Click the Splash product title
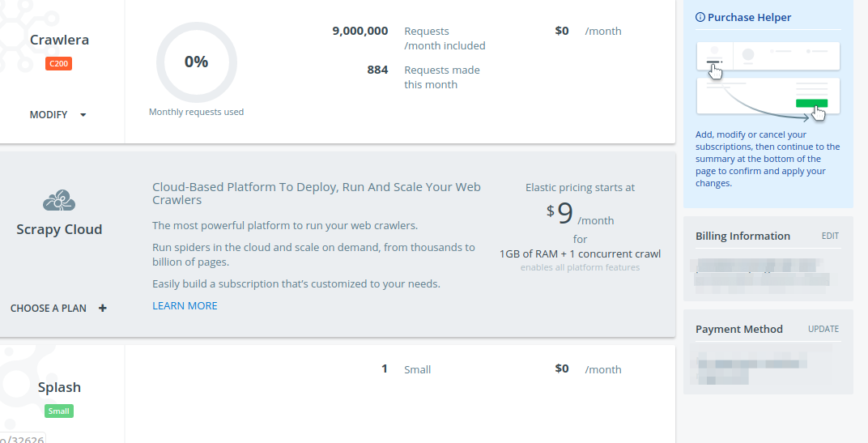Screen dimensions: 868x443 tap(59, 387)
